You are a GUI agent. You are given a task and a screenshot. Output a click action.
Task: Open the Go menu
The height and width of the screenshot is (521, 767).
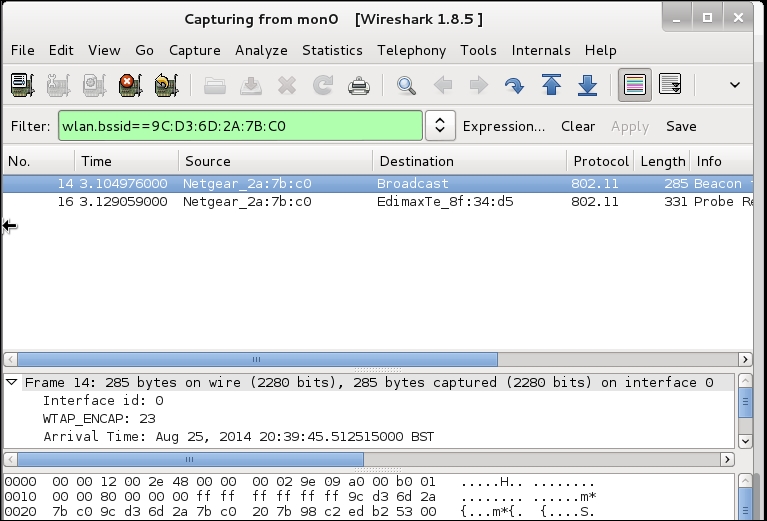click(x=144, y=50)
